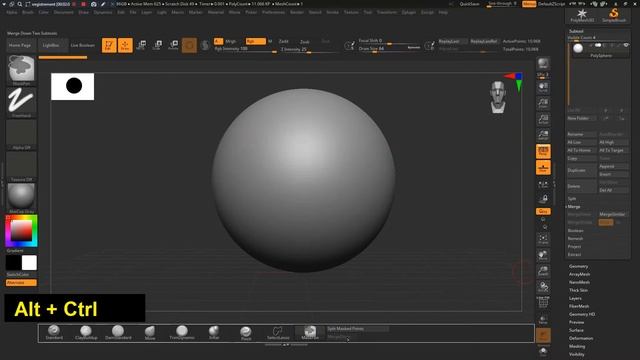640x360 pixels.
Task: Expand the FiberMesh subpalette
Action: point(579,306)
